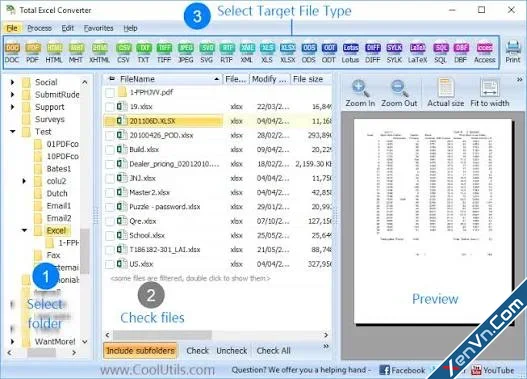
Task: Choose XLSX target type icon
Action: (288, 53)
